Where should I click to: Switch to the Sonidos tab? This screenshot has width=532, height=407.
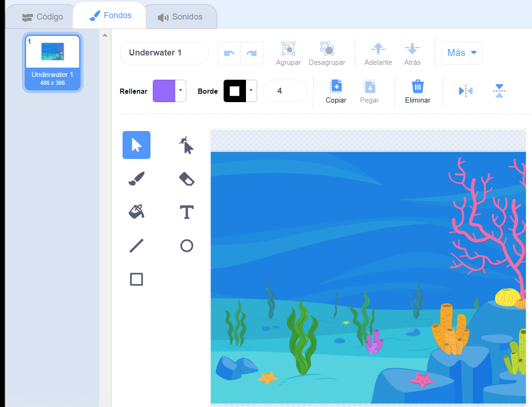(x=180, y=17)
